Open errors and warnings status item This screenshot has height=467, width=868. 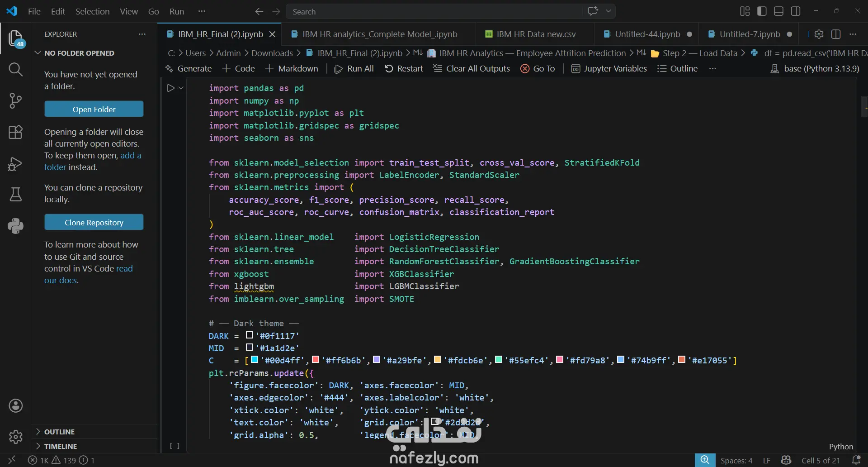tap(61, 460)
